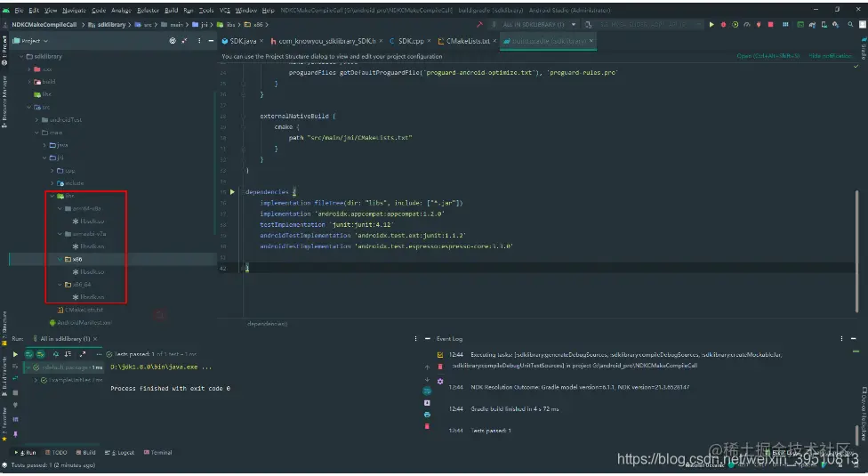
Task: Click the Project panel locate target icon
Action: [x=173, y=41]
